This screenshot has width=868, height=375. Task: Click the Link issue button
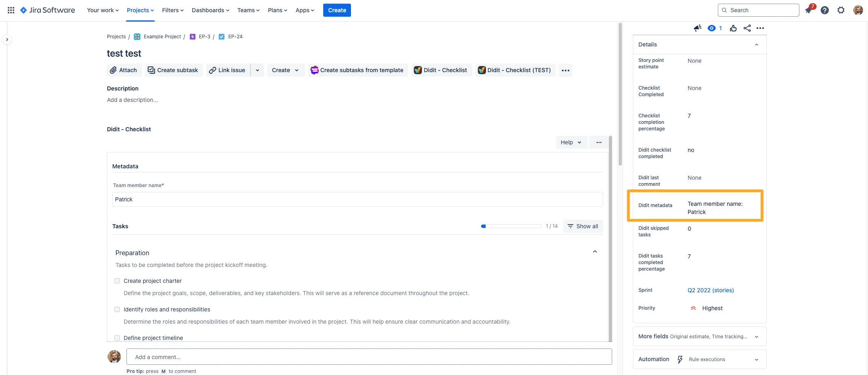click(x=228, y=70)
